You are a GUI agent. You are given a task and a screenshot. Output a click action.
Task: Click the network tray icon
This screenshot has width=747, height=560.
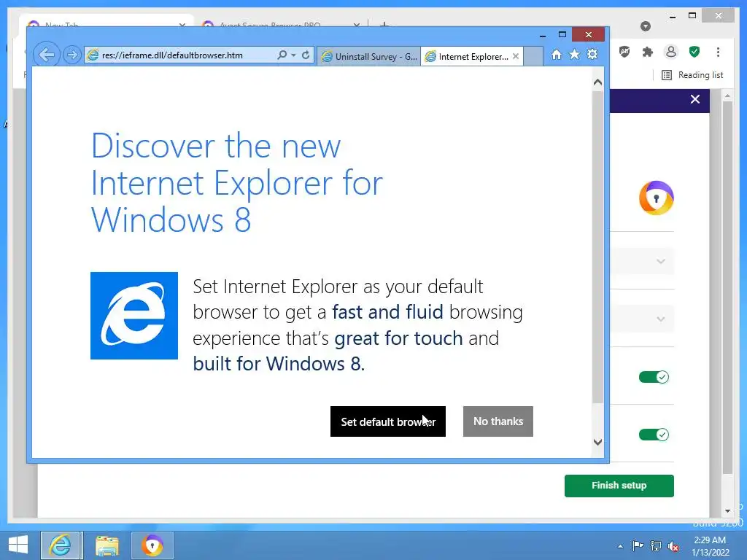[x=656, y=546]
